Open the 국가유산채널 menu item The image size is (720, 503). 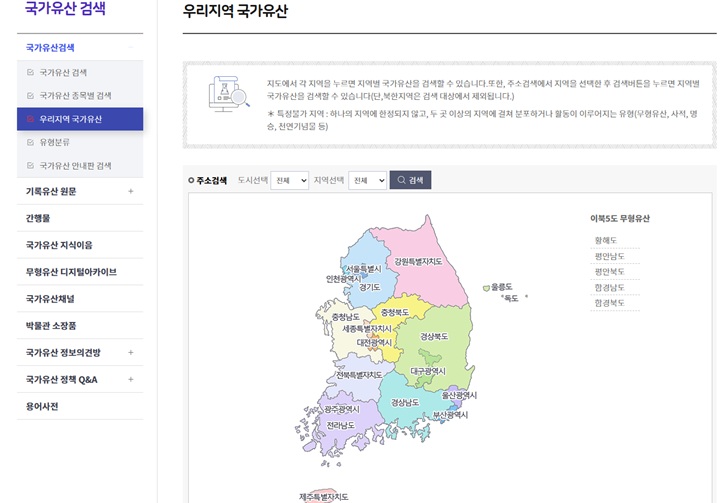(80, 299)
